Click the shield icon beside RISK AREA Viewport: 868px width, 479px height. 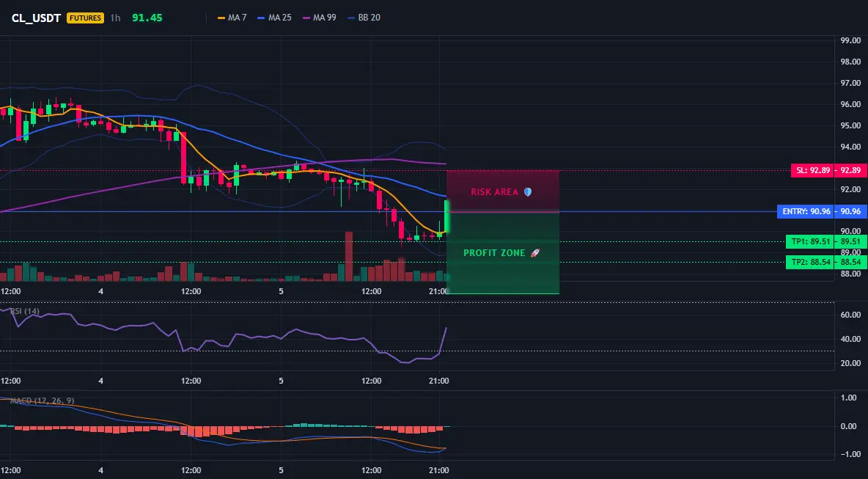[x=528, y=192]
